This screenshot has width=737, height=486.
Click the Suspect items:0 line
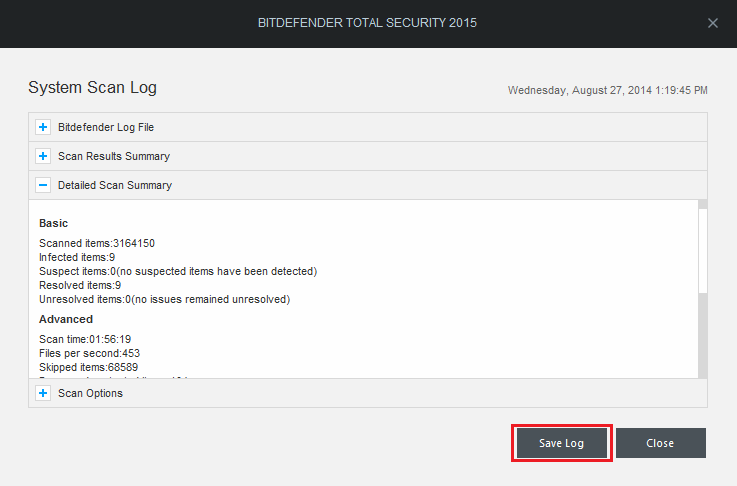178,271
